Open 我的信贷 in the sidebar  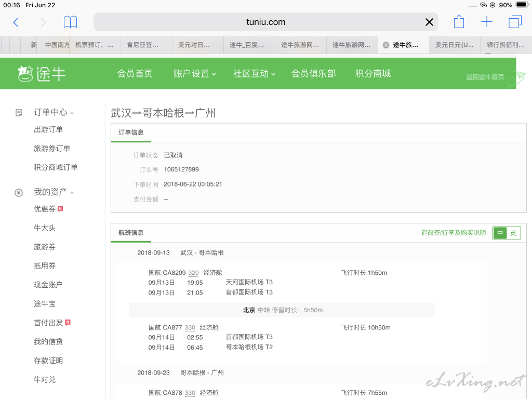pyautogui.click(x=48, y=342)
